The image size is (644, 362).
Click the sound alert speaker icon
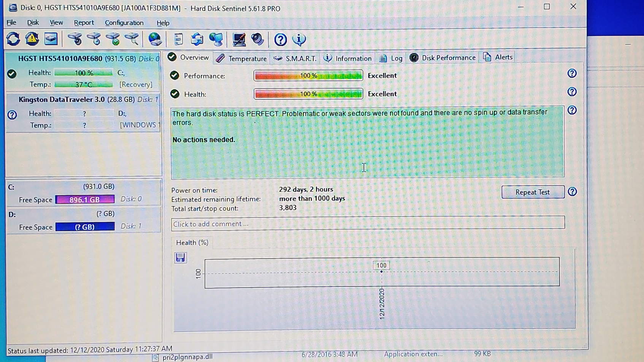coord(257,39)
